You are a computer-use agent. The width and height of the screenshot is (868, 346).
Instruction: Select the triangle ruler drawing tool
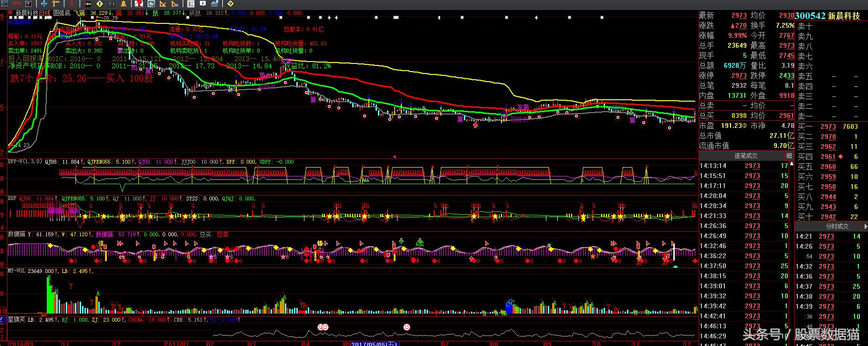pos(163,3)
